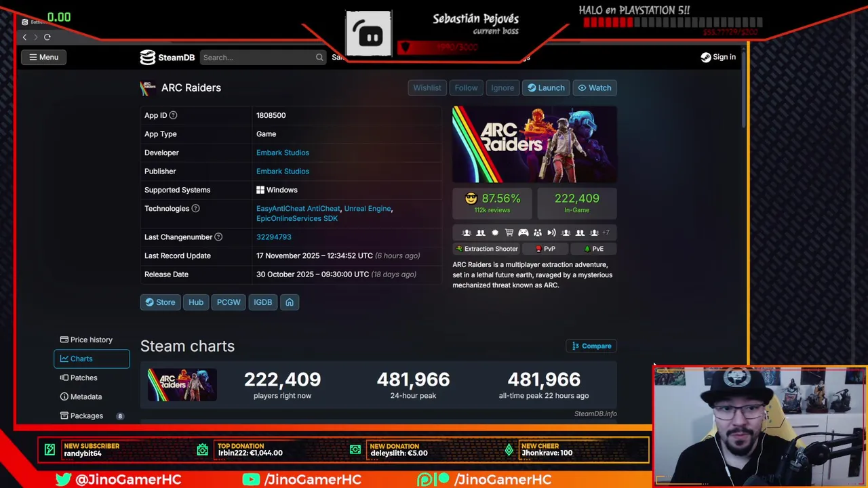
Task: Click the Windows supported system icon
Action: coord(260,190)
